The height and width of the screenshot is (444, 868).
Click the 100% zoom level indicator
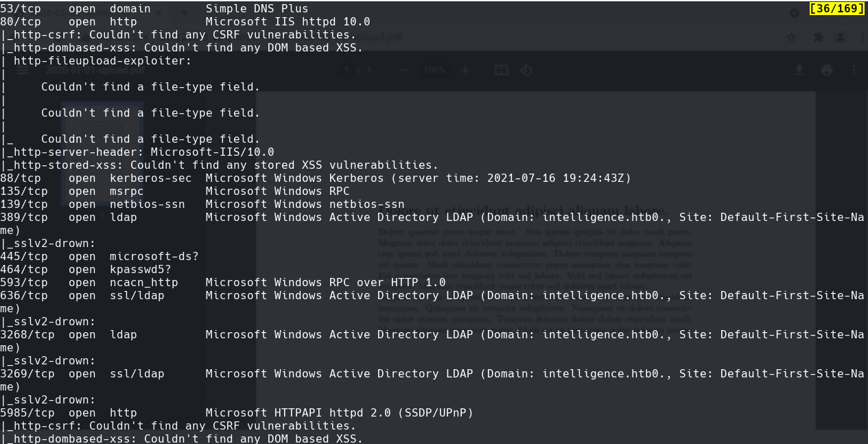(x=434, y=70)
